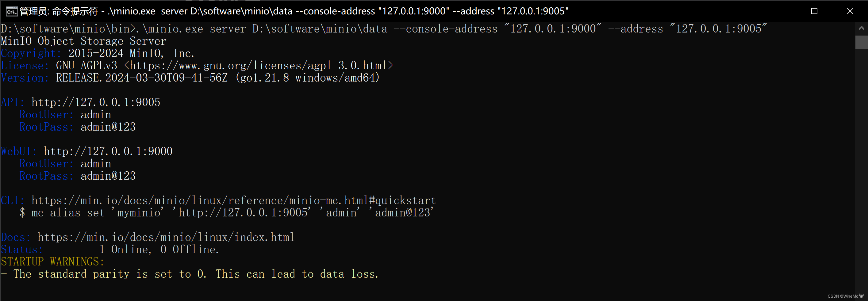Click the MinIO Docs index.html link
Viewport: 868px width, 301px height.
click(166, 237)
